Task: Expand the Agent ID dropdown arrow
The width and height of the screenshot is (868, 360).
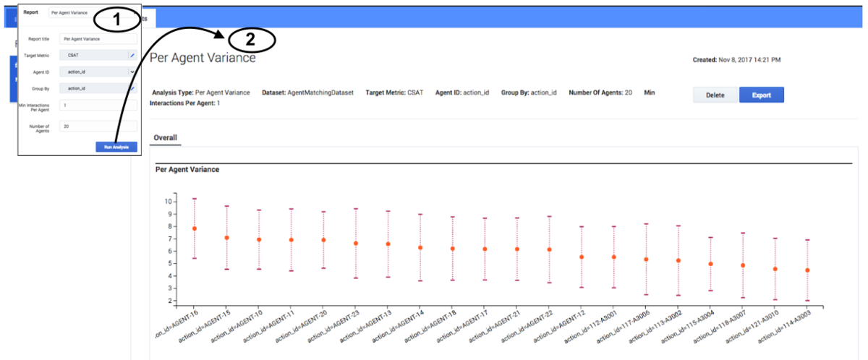Action: 132,72
